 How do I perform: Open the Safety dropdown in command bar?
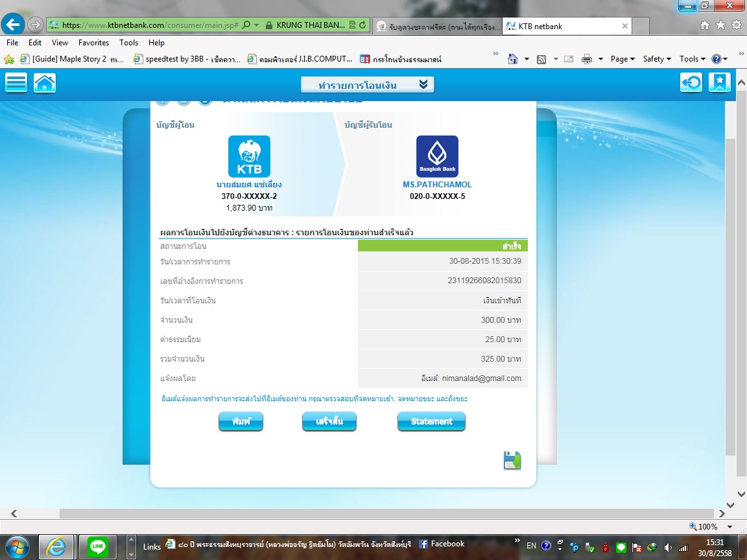(x=656, y=59)
